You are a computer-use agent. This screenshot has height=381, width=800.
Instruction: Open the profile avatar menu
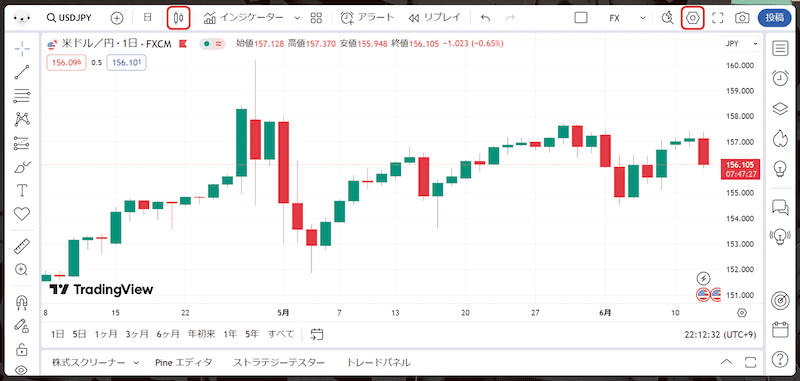coord(22,18)
